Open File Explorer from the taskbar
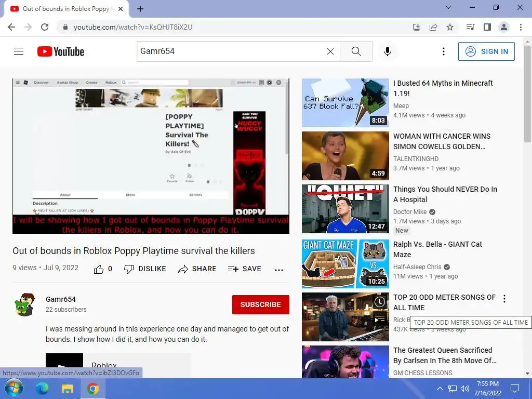 point(67,389)
